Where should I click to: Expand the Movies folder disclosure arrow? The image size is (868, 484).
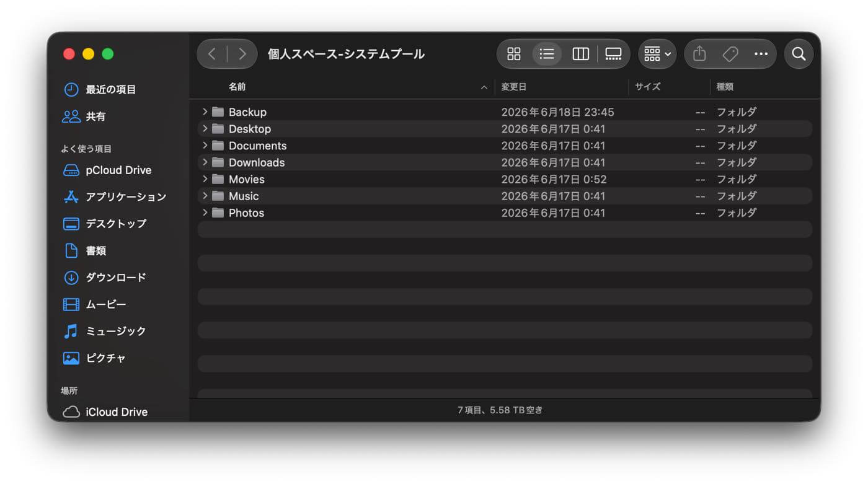tap(205, 178)
